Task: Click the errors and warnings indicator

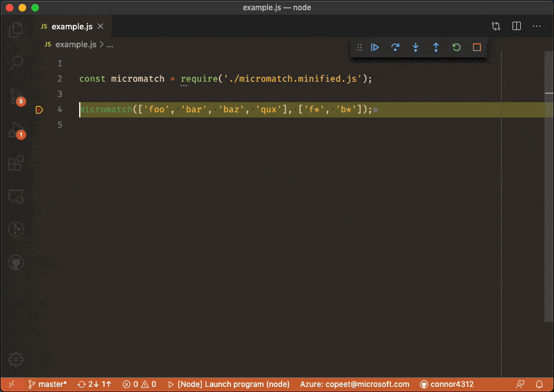Action: click(139, 384)
